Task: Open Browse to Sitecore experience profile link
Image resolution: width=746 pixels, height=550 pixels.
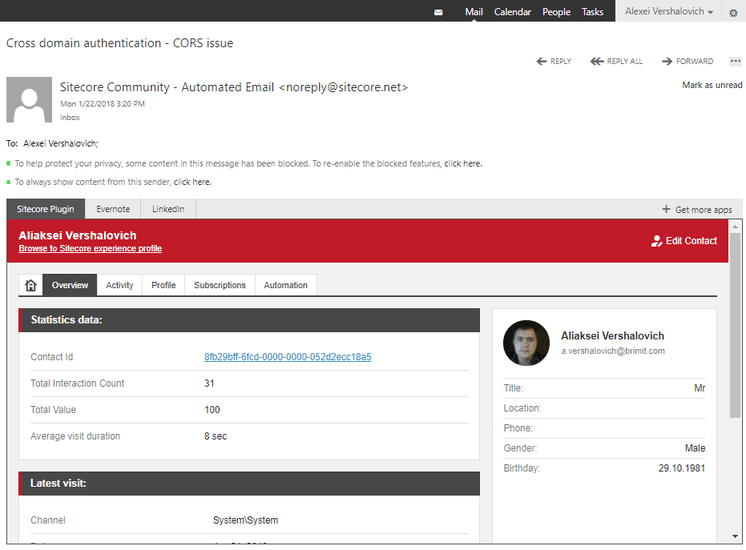Action: (90, 249)
